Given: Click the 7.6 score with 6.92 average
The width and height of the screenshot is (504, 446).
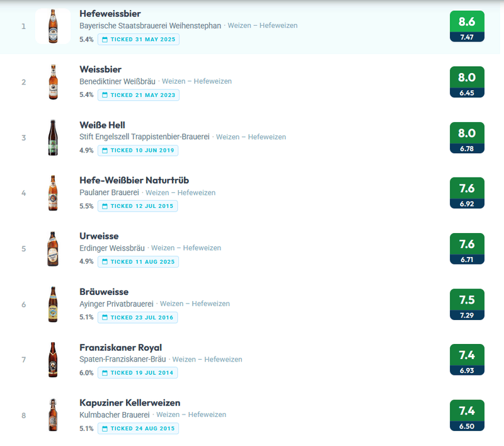Looking at the screenshot, I should tap(467, 193).
